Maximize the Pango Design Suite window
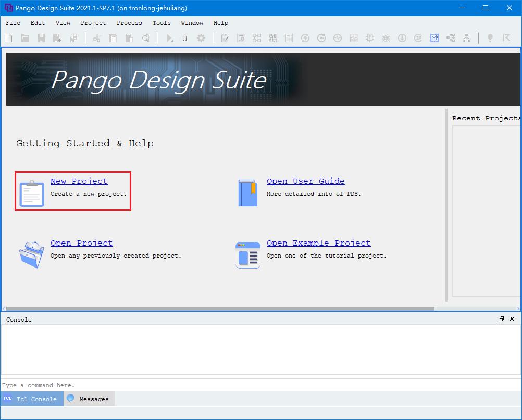Screen dimensions: 522x420 click(486, 8)
